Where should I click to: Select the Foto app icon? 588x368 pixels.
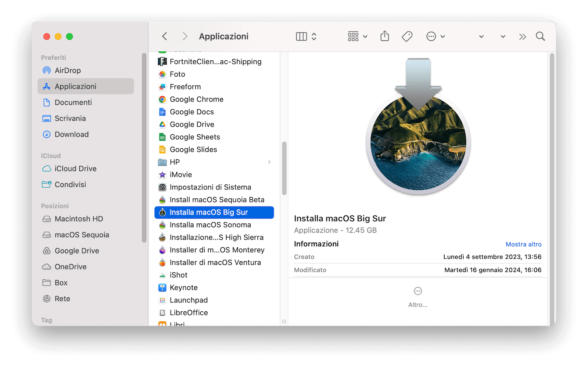click(x=162, y=74)
